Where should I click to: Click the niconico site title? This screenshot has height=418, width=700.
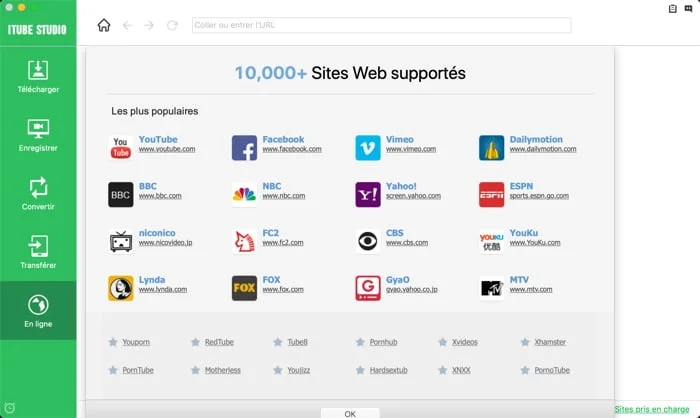[157, 233]
